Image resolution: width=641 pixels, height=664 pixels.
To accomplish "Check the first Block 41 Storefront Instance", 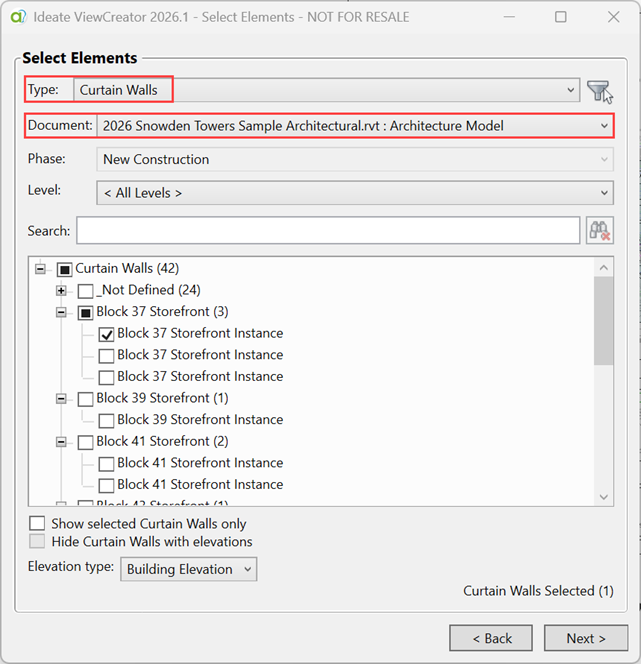I will tap(106, 464).
